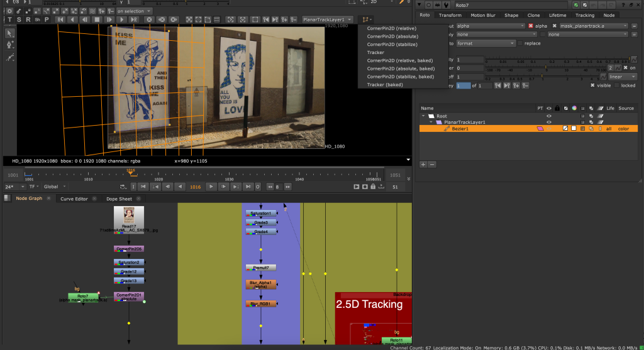Choose CornerPin2D (absolute, baked) from export menu
This screenshot has height=350, width=644.
point(401,68)
